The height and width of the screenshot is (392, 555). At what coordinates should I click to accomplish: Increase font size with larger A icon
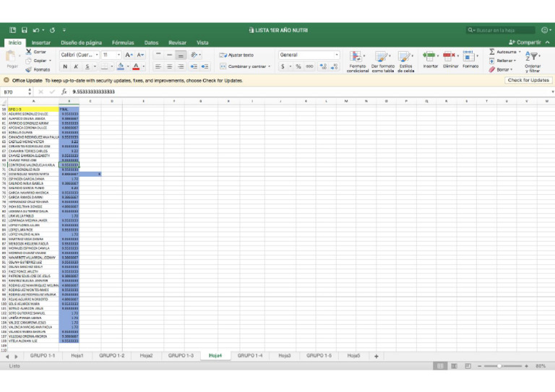128,55
